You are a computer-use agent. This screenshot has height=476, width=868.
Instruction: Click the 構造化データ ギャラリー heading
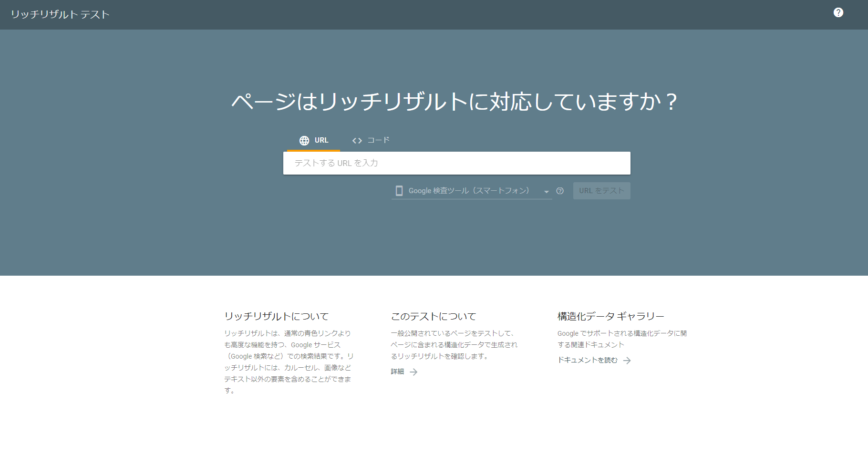pos(611,316)
